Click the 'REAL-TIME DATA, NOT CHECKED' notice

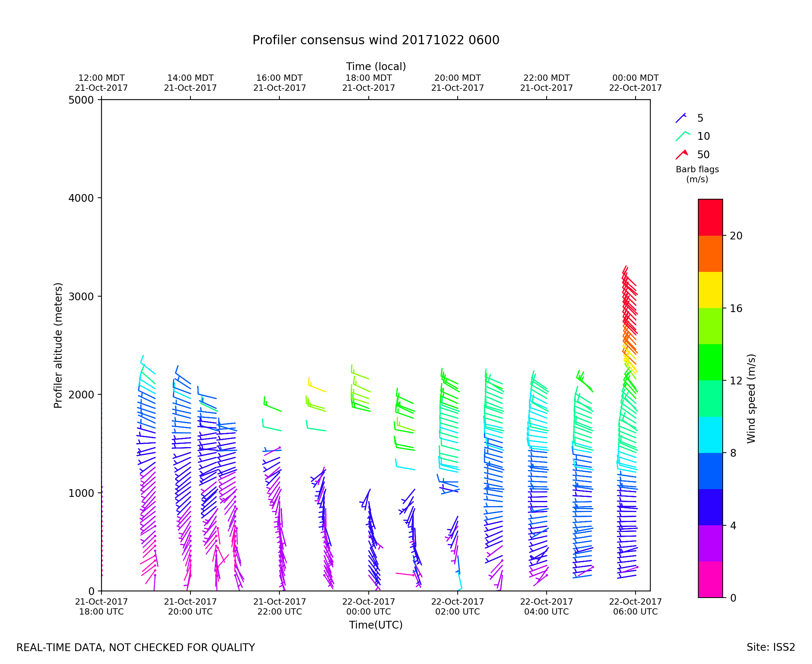click(x=135, y=647)
